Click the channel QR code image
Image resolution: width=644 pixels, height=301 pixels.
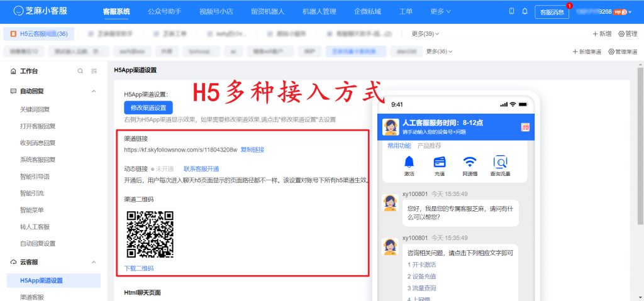coord(150,234)
